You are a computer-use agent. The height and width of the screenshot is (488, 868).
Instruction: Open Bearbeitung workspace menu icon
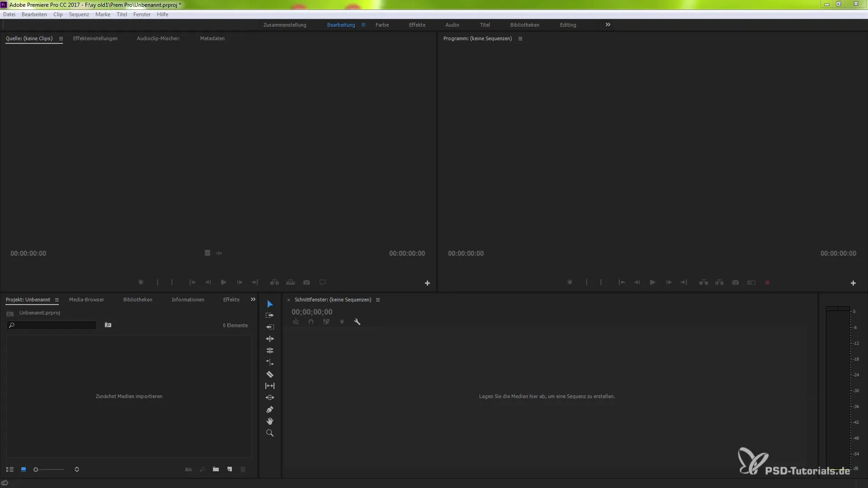[x=363, y=25]
